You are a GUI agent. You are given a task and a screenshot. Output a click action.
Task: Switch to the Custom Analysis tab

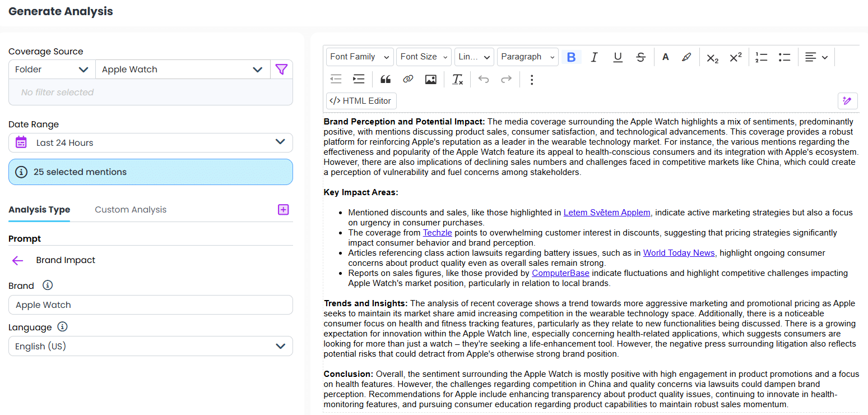pyautogui.click(x=131, y=210)
